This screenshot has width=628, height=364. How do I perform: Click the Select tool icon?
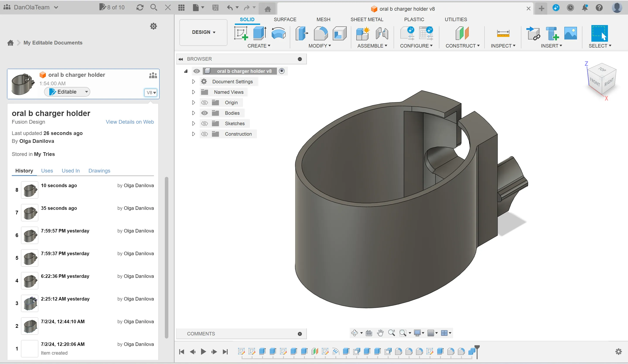point(599,33)
